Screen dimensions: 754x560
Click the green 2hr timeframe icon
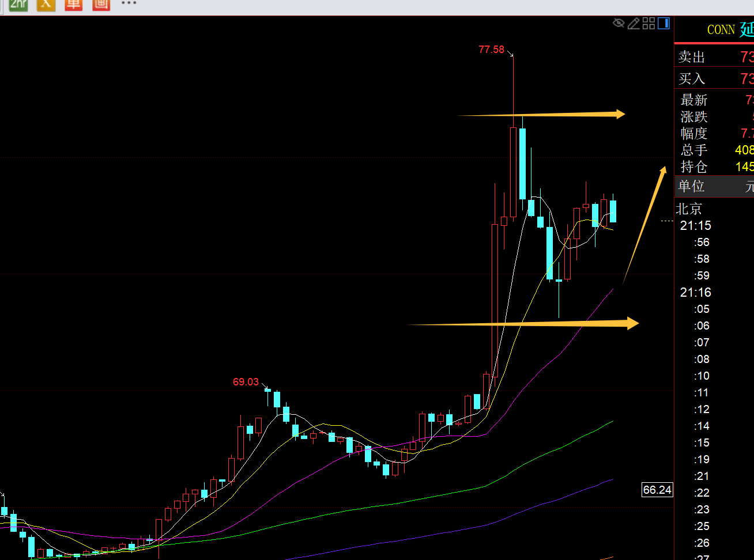coord(18,4)
